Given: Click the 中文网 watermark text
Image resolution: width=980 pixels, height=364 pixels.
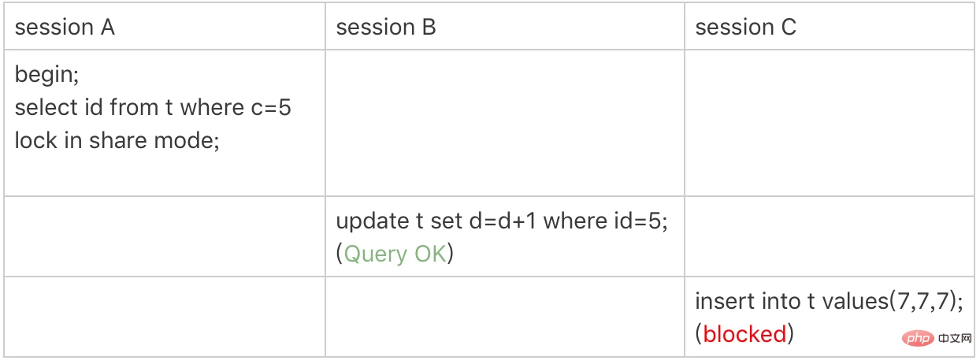Looking at the screenshot, I should point(954,339).
